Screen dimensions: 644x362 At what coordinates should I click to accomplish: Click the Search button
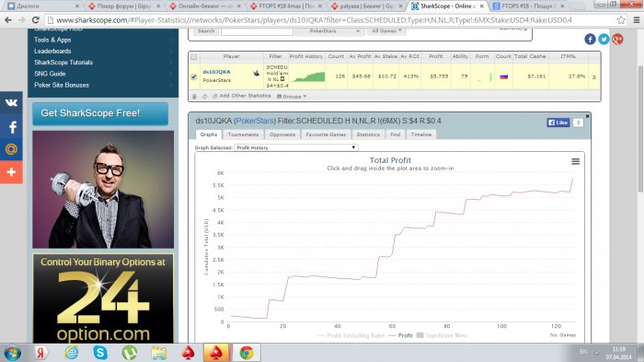(206, 31)
